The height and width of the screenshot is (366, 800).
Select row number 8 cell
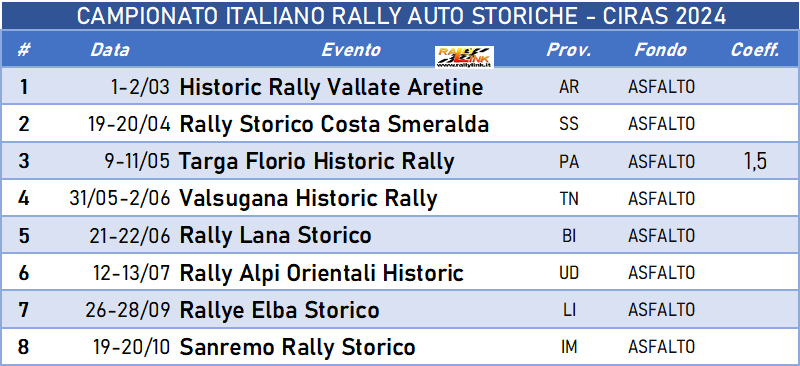[23, 348]
